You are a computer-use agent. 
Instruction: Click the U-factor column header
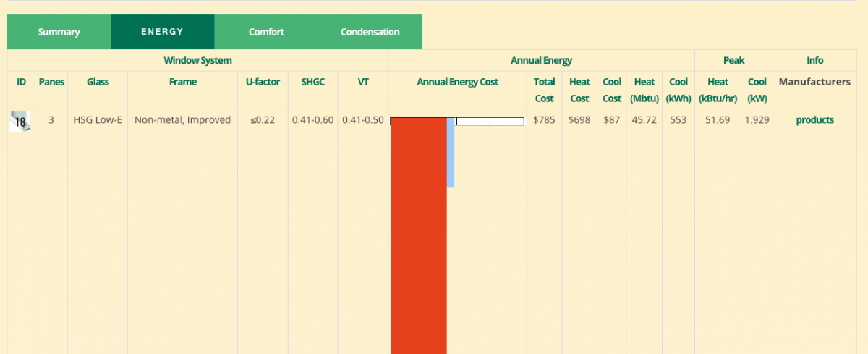263,82
